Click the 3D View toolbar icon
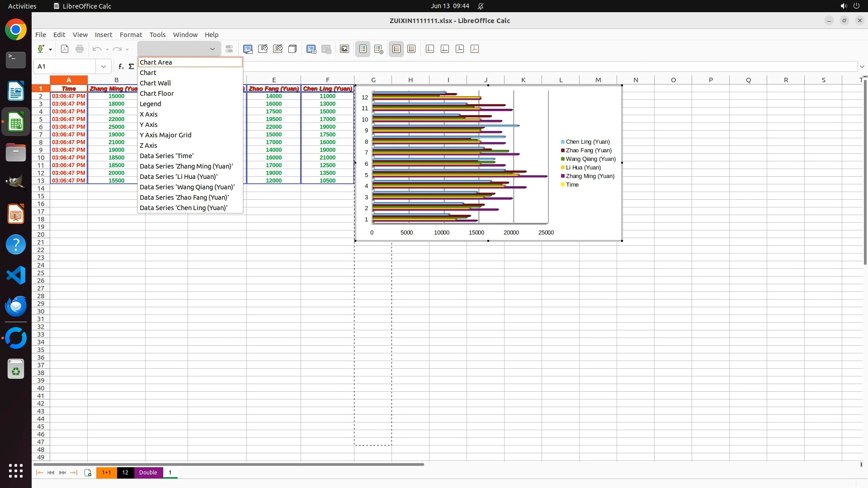The height and width of the screenshot is (488, 868). pos(292,49)
